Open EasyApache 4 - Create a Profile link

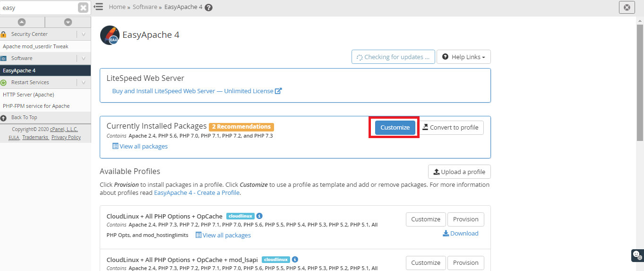(197, 192)
